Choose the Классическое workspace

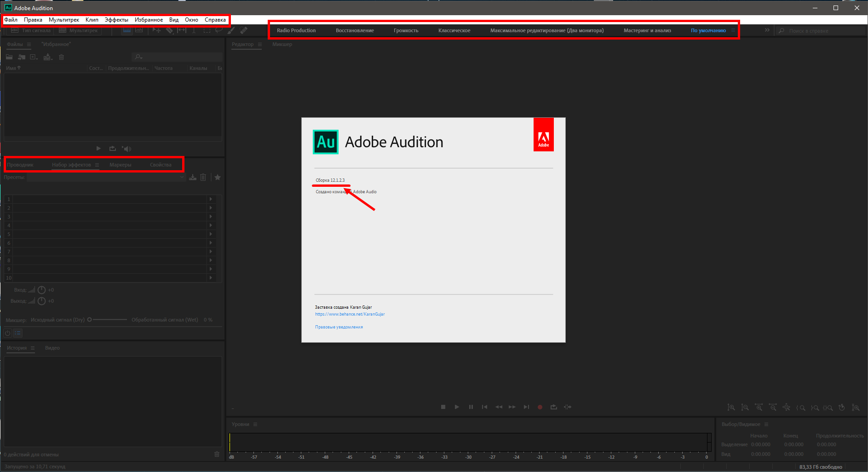(x=454, y=30)
